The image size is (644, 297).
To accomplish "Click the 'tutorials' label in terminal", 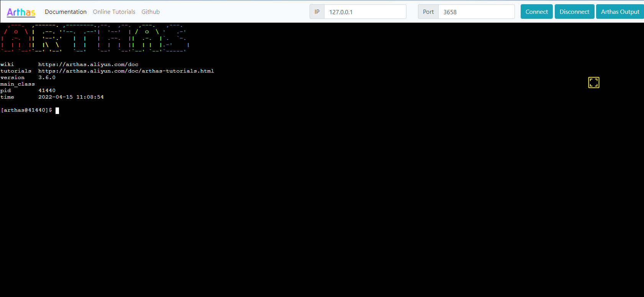I will (x=16, y=71).
